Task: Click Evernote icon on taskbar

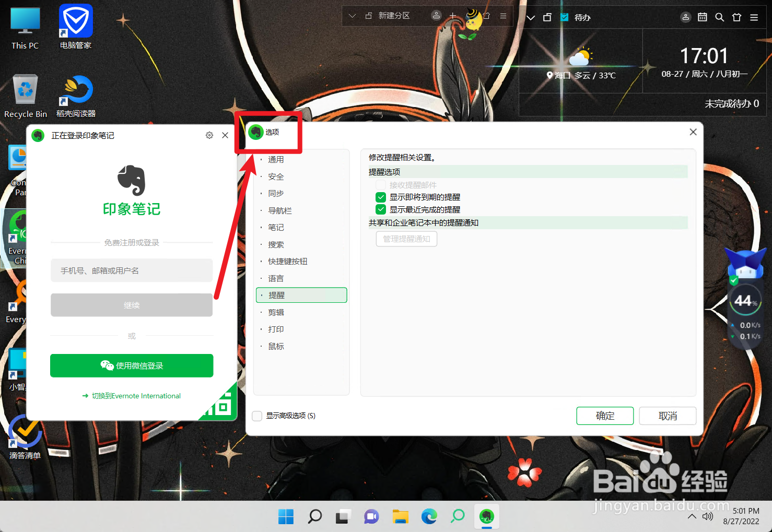Action: pyautogui.click(x=487, y=516)
